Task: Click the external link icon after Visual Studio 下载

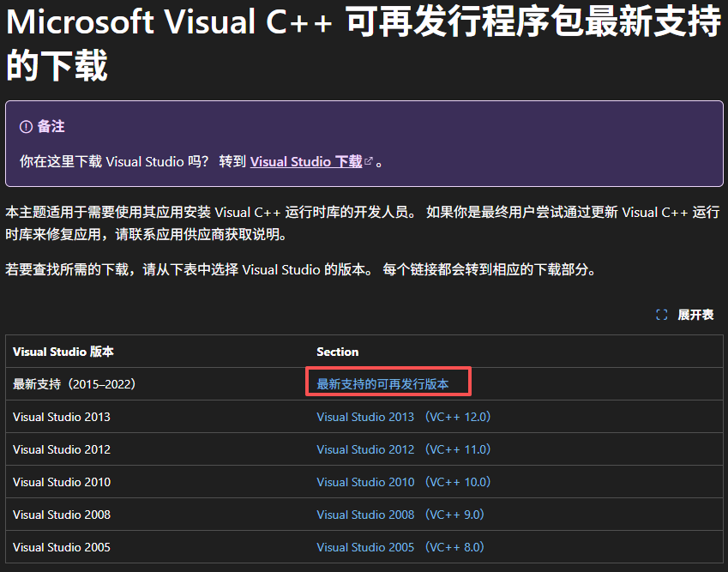Action: coord(369,161)
